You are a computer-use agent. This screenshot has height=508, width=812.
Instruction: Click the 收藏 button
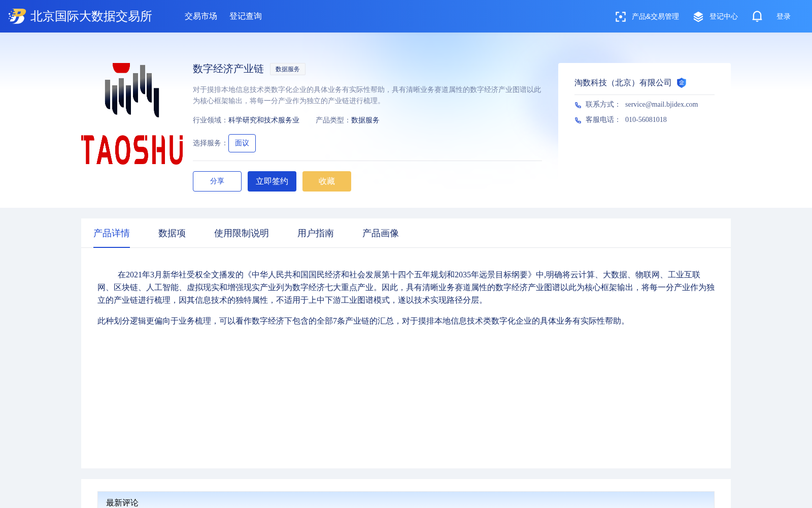(x=327, y=181)
